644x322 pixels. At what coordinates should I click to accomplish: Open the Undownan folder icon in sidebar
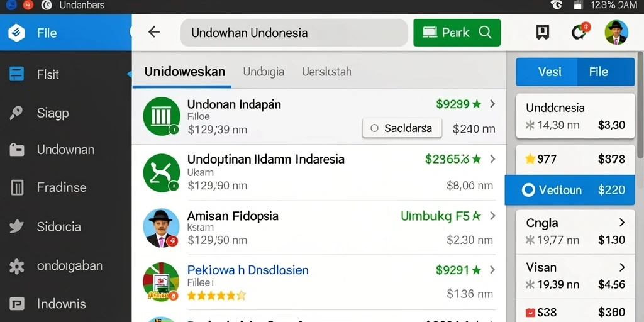click(17, 150)
